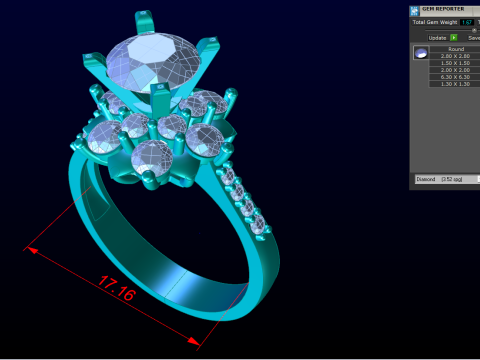
Task: Click the Total Gem Weight label
Action: point(435,22)
